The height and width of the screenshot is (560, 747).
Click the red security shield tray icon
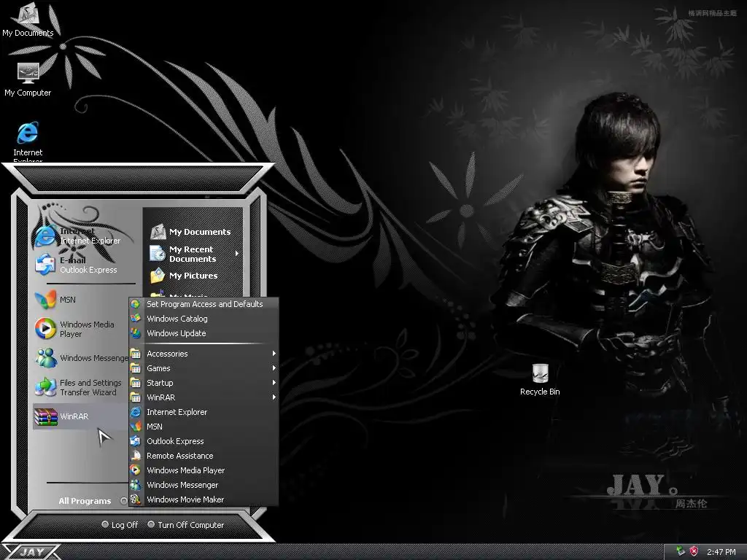coord(694,551)
